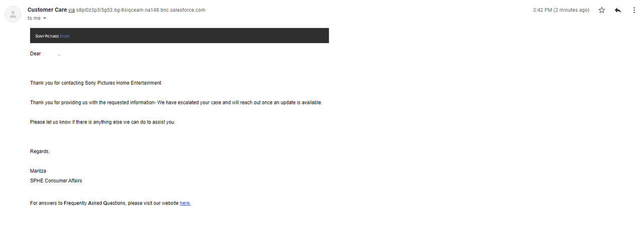Viewport: 644px width, 243px height.
Task: Click the dark Sony Pictures Store banner
Action: pyautogui.click(x=180, y=35)
